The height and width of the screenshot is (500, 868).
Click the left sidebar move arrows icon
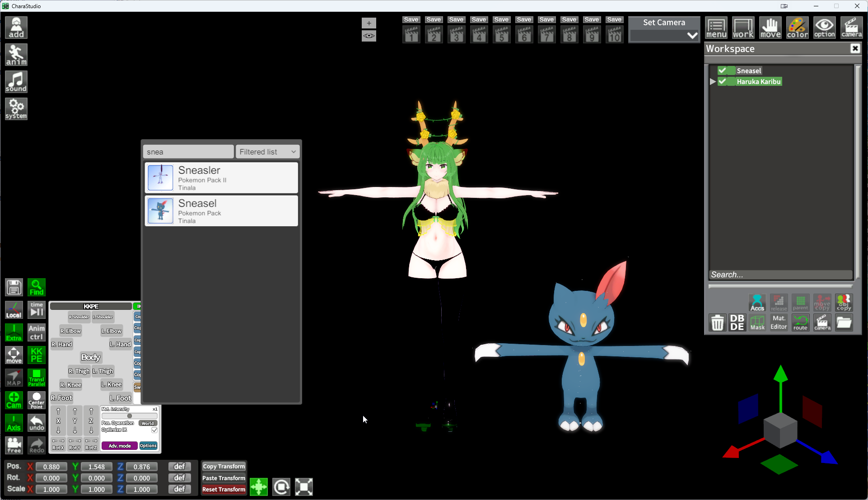(14, 355)
